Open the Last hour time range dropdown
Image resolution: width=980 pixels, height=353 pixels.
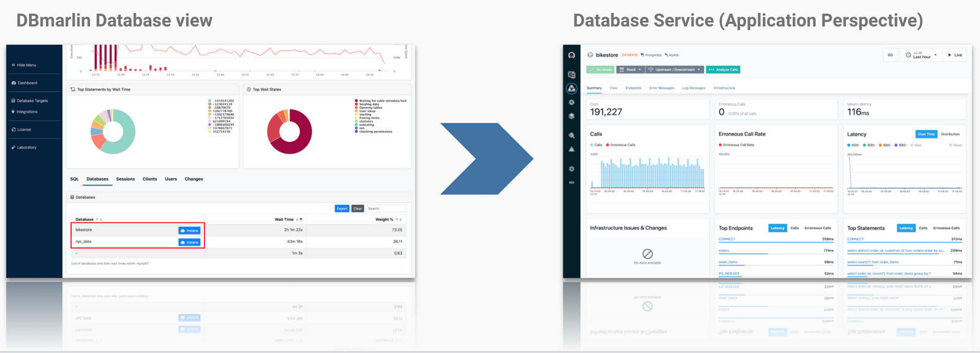pos(921,55)
